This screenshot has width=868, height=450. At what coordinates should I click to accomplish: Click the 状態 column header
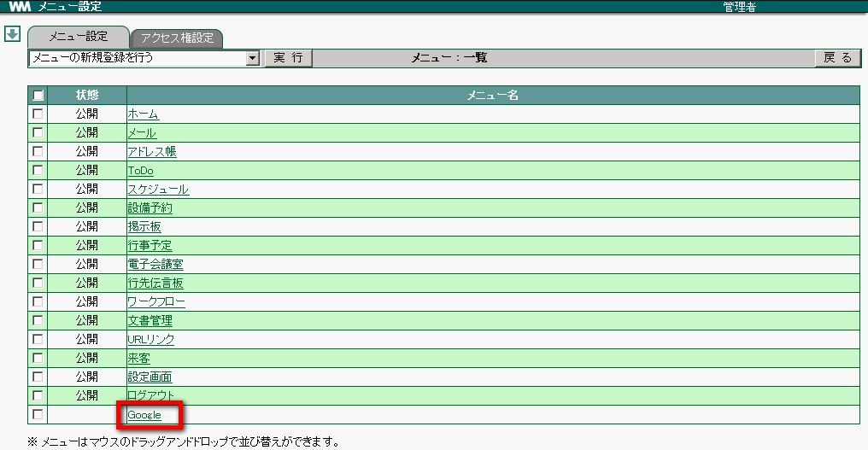pos(87,95)
